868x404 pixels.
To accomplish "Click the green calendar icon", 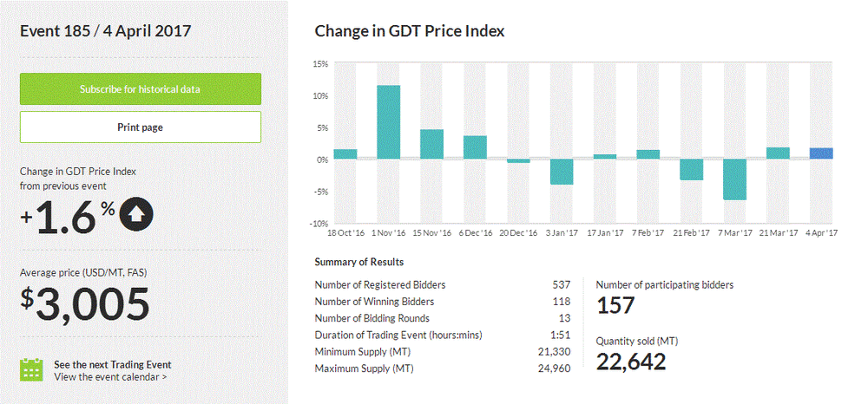I will 32,369.
